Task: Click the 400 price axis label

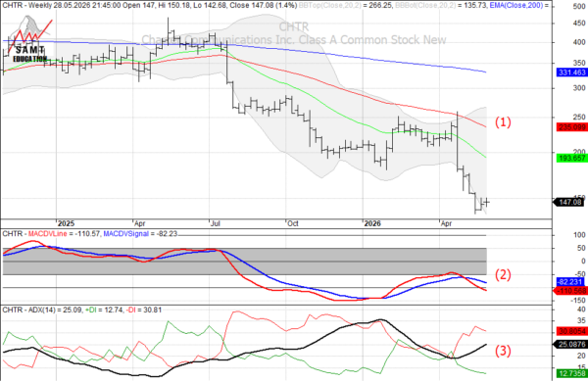Action: pos(579,42)
